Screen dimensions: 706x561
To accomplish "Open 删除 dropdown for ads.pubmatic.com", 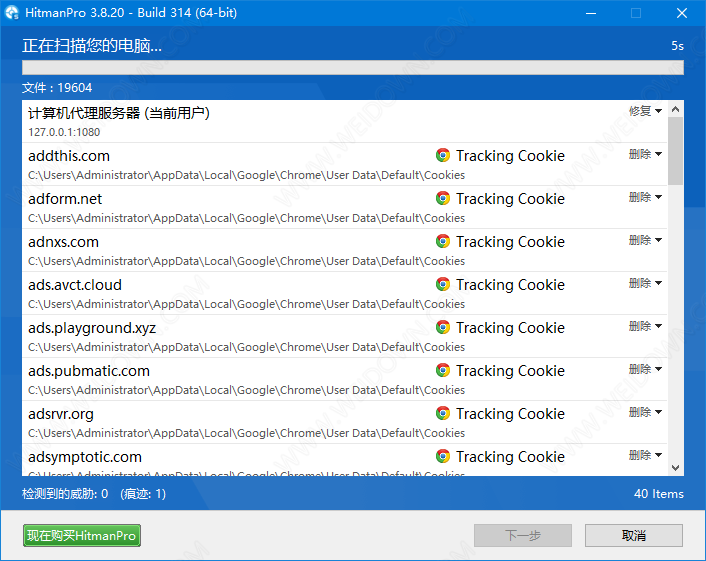I will click(645, 369).
